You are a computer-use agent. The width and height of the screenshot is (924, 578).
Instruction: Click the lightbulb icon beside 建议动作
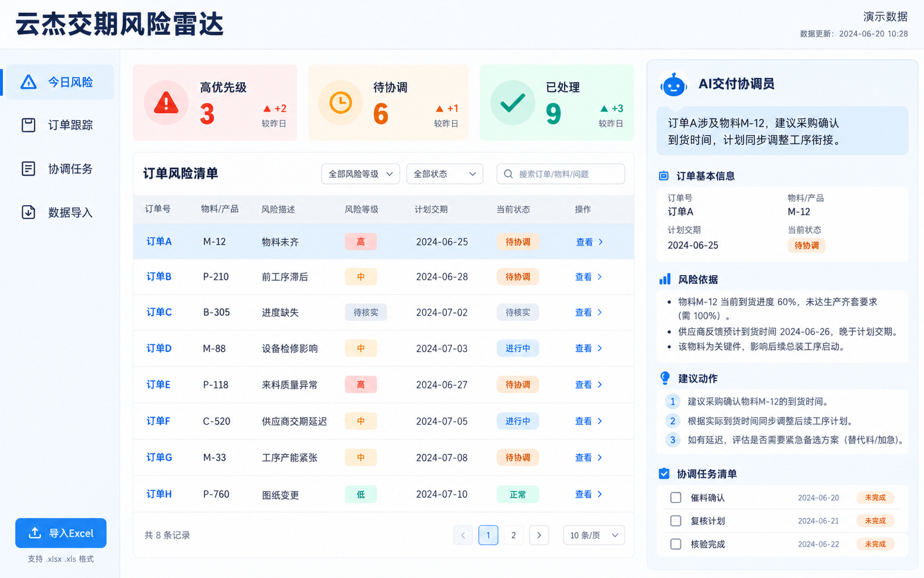coord(665,378)
